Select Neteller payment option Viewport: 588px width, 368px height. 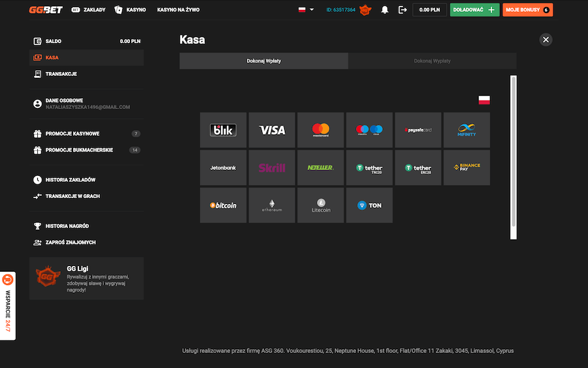pos(321,168)
